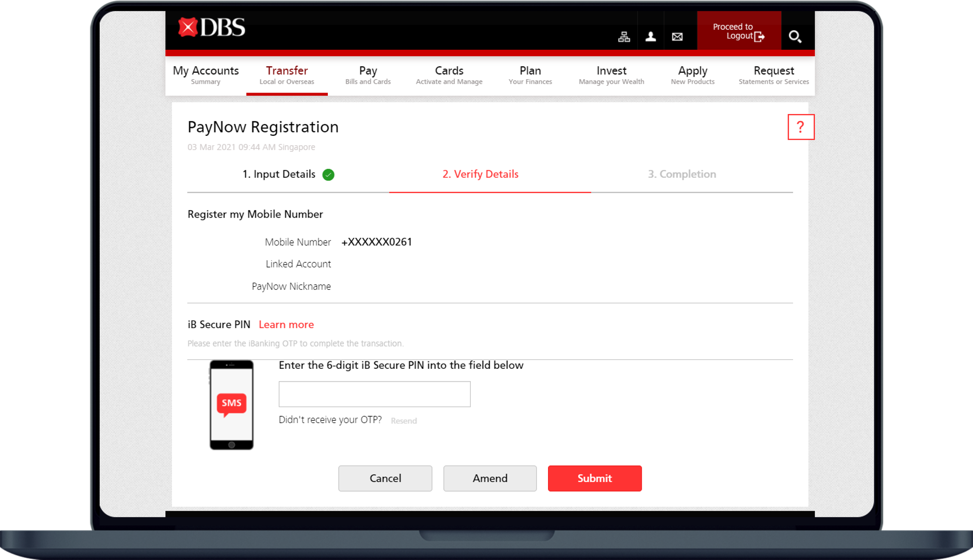Click the Amend button

tap(490, 478)
